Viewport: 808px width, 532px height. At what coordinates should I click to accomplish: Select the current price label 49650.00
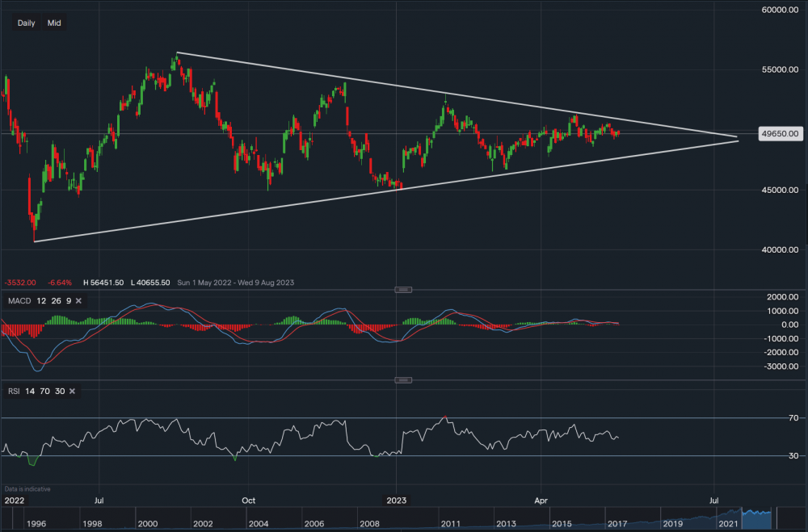tap(781, 134)
